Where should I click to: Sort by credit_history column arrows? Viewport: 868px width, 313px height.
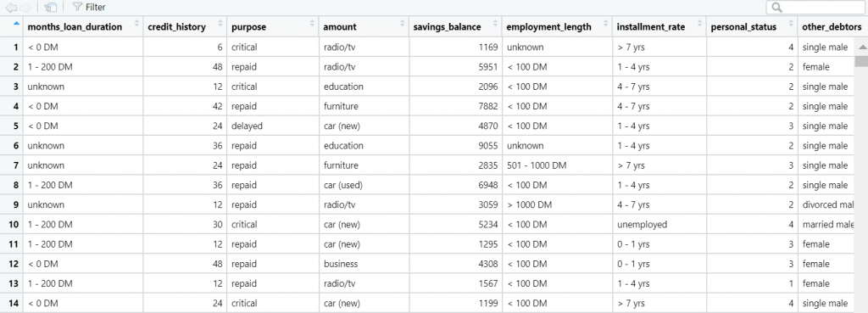click(x=220, y=24)
